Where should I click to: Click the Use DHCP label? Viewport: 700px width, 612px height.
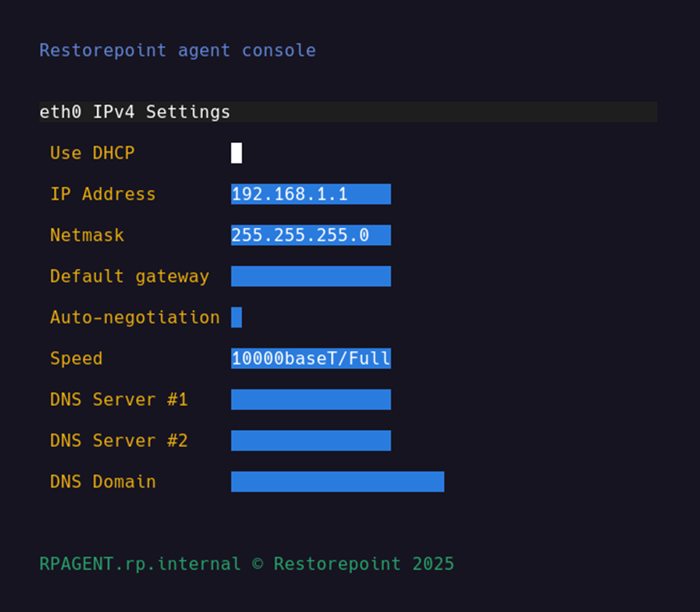coord(92,153)
